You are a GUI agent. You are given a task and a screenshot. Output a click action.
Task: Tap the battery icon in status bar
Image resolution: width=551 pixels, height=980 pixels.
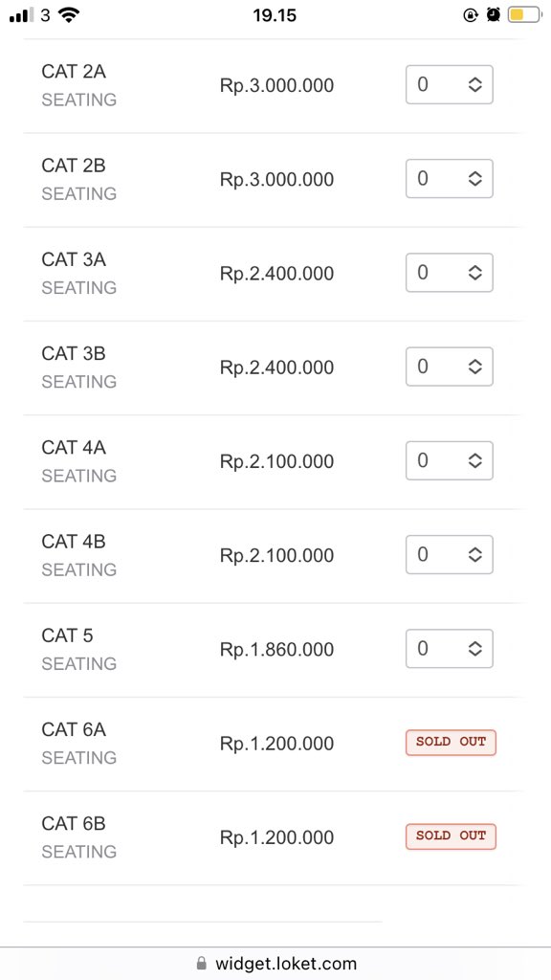click(524, 15)
